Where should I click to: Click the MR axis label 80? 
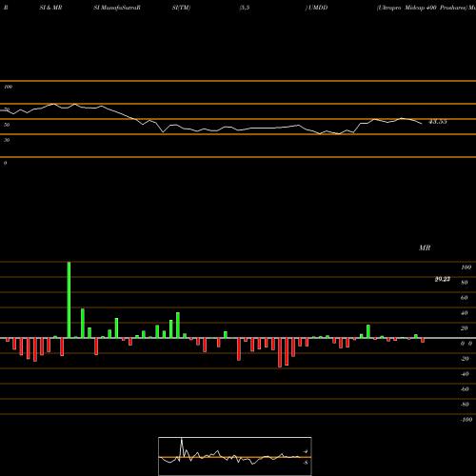[465, 283]
